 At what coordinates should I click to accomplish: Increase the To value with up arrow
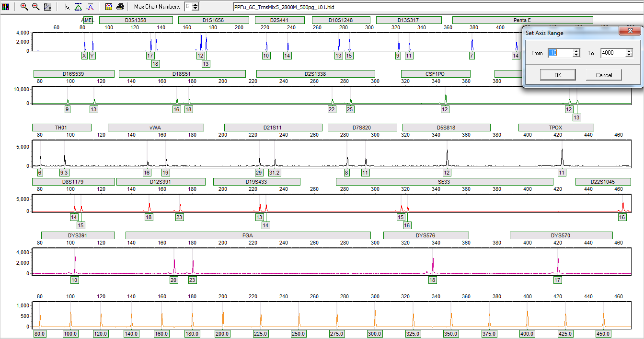tap(629, 51)
